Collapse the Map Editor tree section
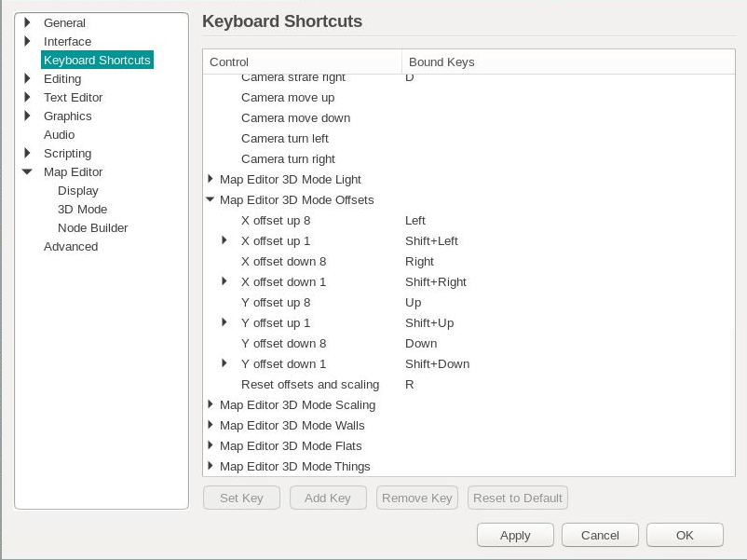This screenshot has width=747, height=560. pos(27,171)
